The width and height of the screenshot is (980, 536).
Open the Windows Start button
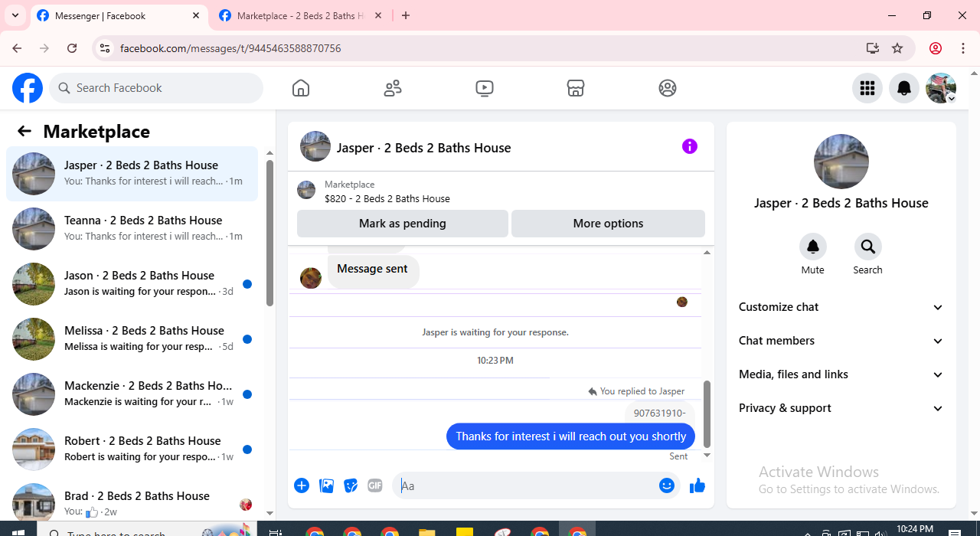coord(18,531)
